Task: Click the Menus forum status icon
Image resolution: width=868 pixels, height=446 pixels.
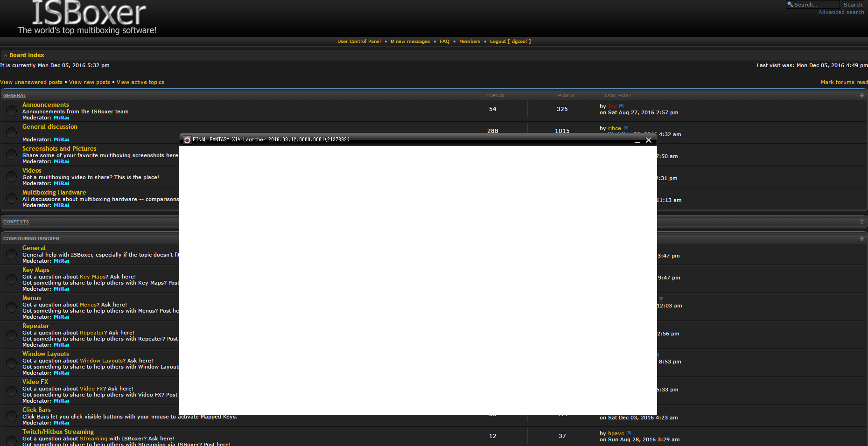Action: (x=11, y=307)
